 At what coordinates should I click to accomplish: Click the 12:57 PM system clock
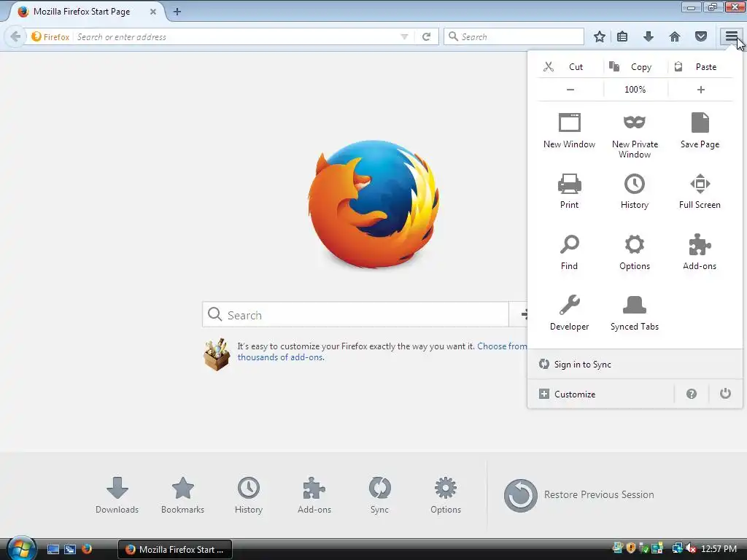click(x=719, y=548)
